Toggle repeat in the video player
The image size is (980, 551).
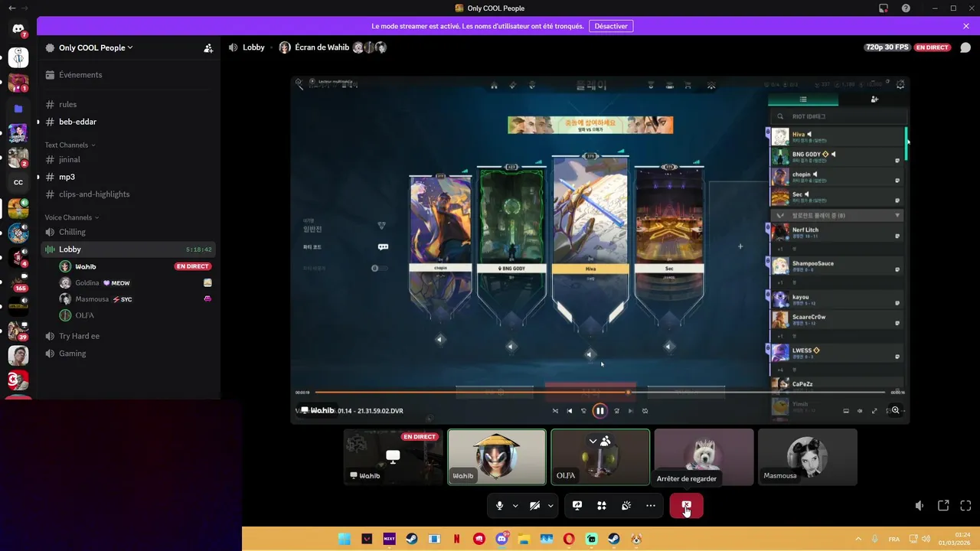click(x=645, y=411)
